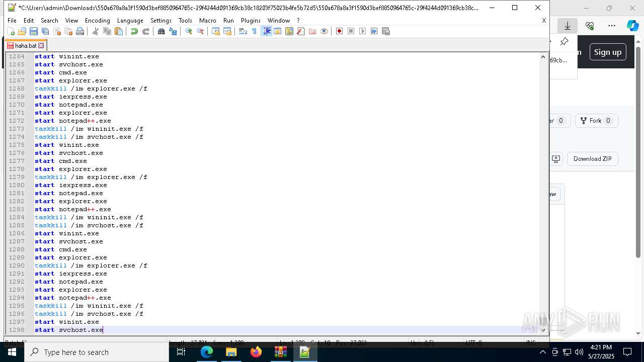This screenshot has width=644, height=362.
Task: Open Firefox from the taskbar
Action: pyautogui.click(x=256, y=352)
